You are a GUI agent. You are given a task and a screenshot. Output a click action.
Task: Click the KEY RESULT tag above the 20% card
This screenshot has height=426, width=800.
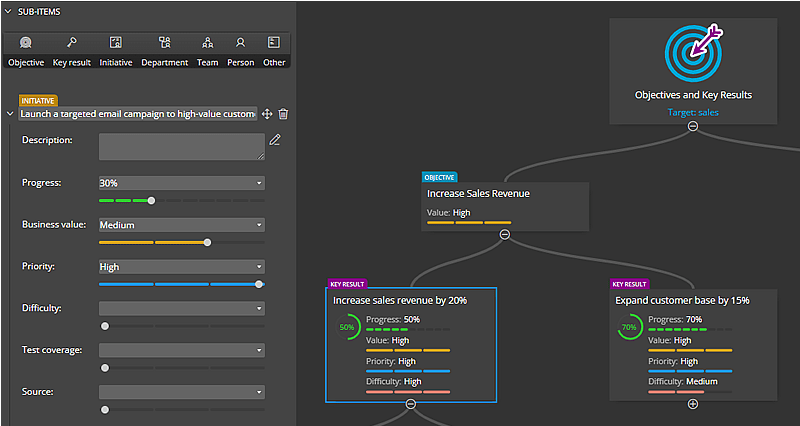(347, 284)
